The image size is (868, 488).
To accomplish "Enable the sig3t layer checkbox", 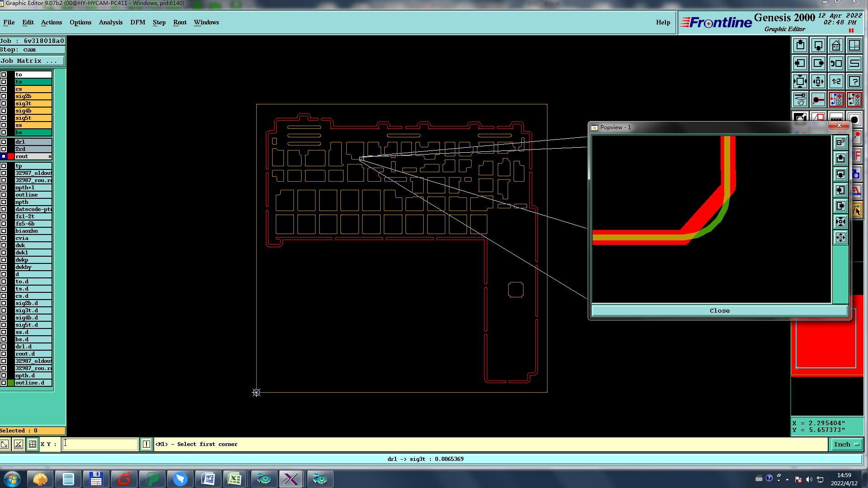I will click(x=4, y=103).
